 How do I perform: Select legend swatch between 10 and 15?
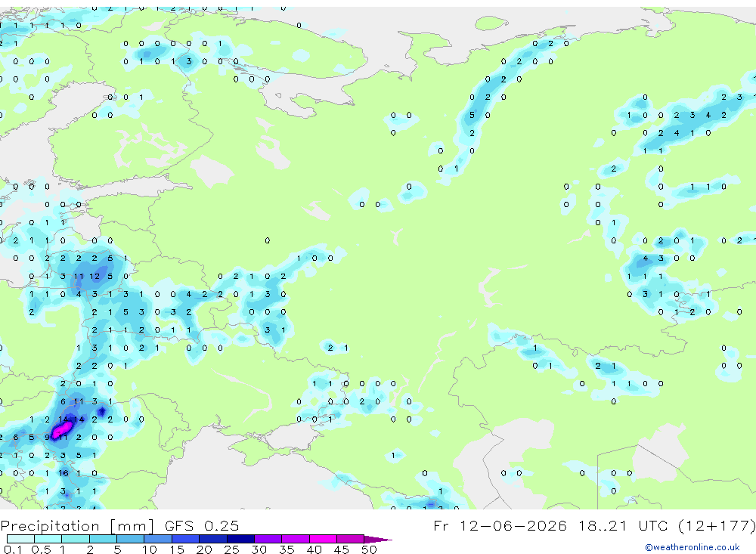coord(158,539)
